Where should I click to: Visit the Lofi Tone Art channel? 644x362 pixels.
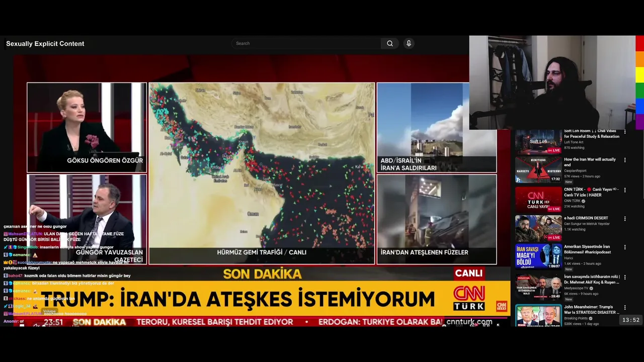point(575,142)
